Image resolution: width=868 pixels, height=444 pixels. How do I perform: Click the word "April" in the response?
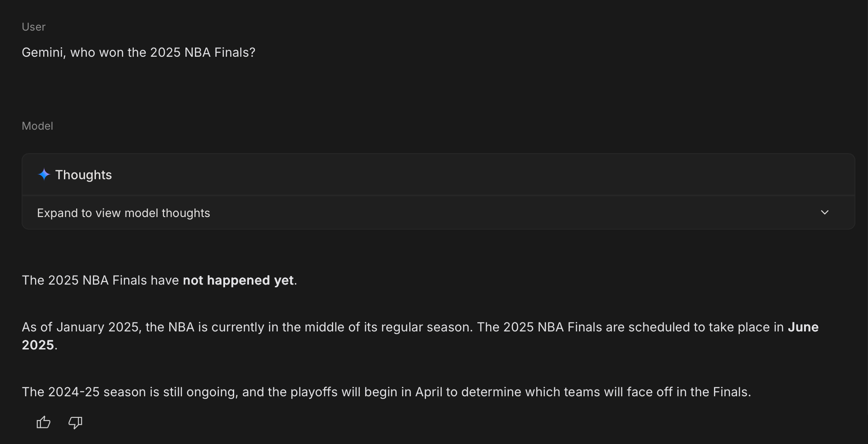tap(428, 392)
